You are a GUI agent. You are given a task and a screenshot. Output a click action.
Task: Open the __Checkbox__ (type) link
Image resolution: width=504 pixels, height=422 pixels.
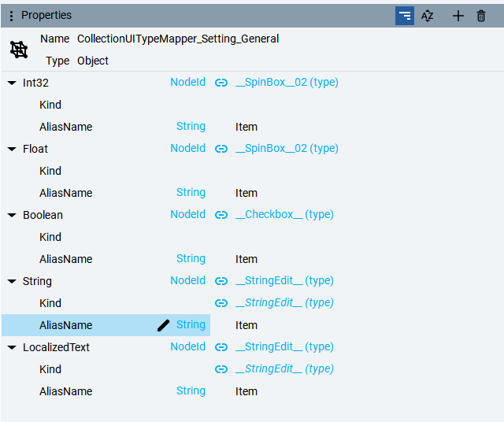[284, 215]
